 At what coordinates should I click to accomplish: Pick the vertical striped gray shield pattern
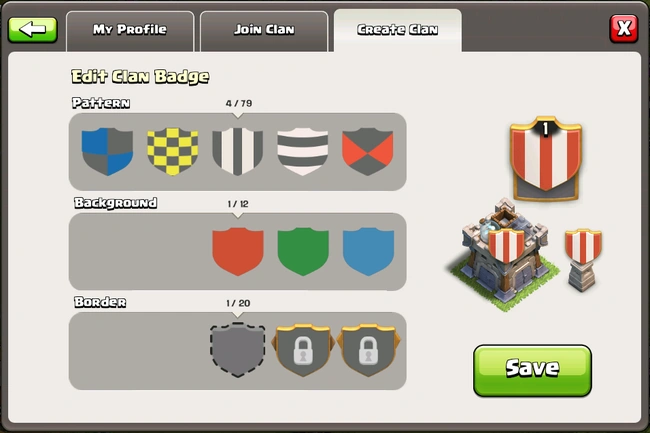(x=238, y=151)
